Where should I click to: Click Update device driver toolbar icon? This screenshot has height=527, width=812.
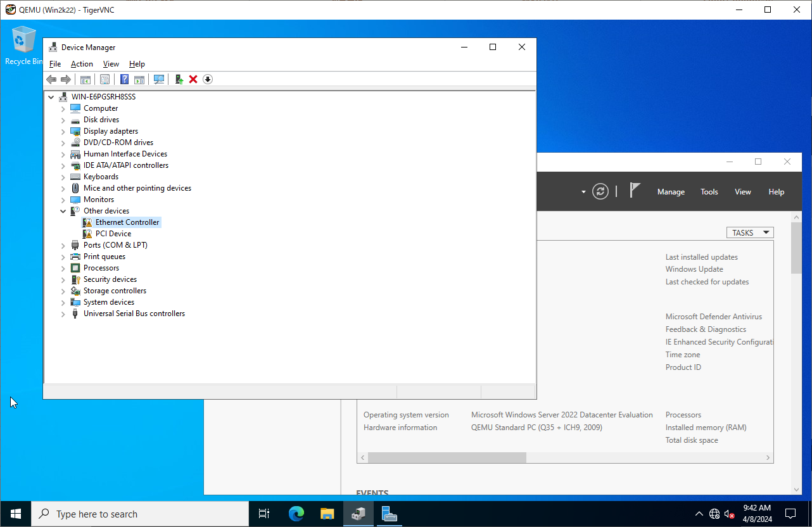point(179,79)
